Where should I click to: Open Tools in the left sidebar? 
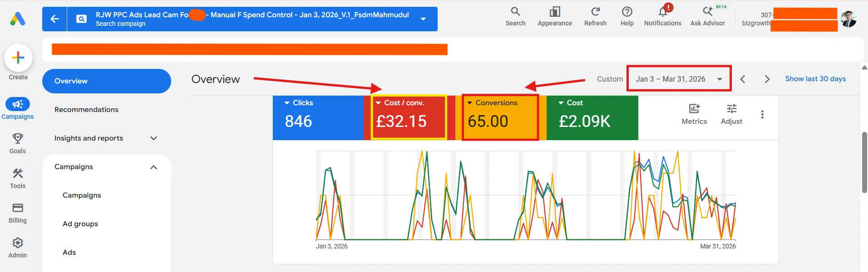point(18,178)
